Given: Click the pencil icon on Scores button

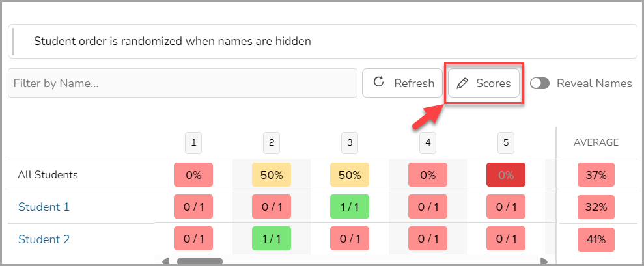Looking at the screenshot, I should pos(462,83).
